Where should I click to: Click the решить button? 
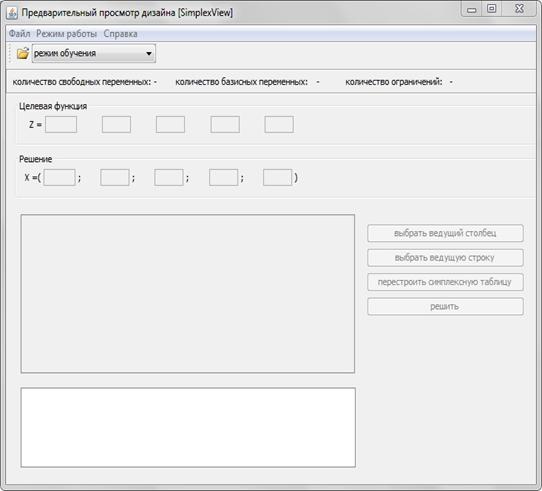pos(445,306)
